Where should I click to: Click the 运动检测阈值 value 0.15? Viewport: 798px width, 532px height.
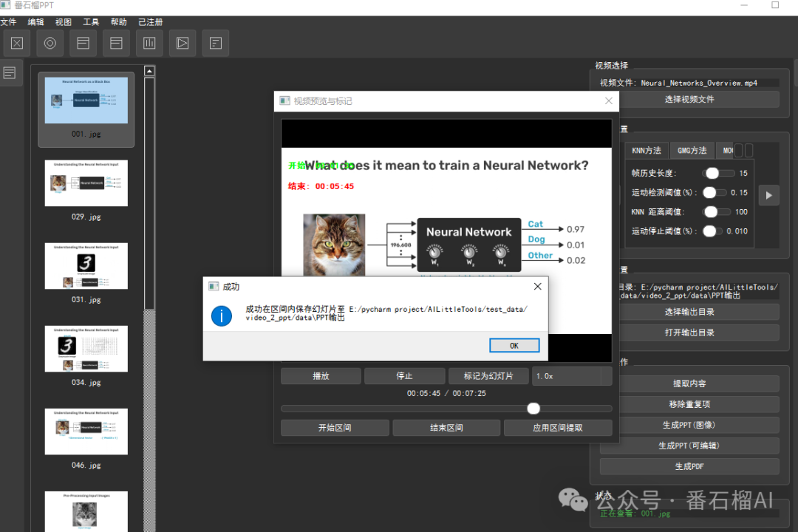coord(739,192)
